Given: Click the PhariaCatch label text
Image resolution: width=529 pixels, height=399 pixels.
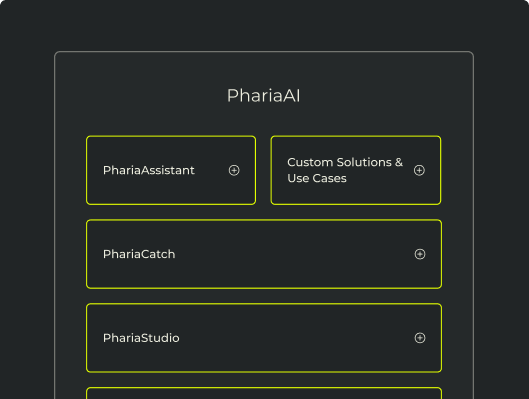Looking at the screenshot, I should [139, 254].
